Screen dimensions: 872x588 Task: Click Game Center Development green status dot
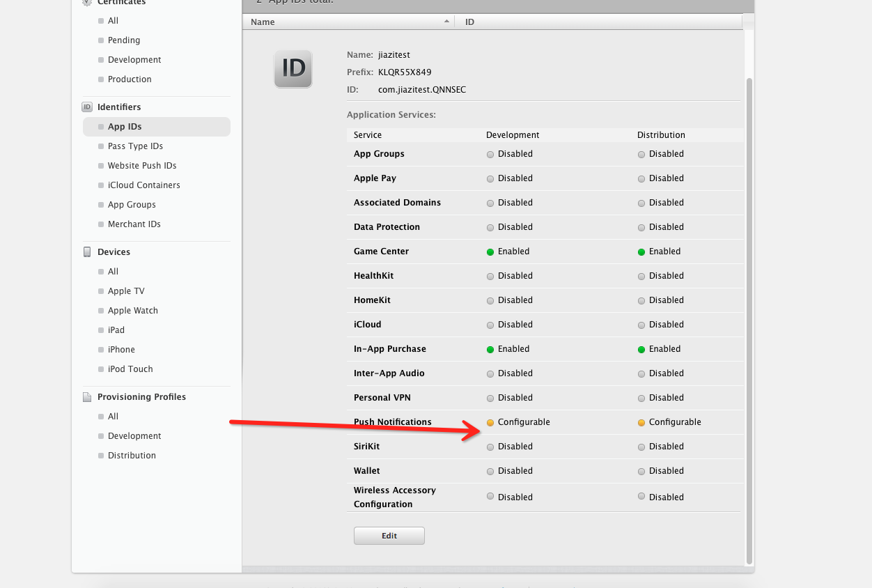[490, 252]
